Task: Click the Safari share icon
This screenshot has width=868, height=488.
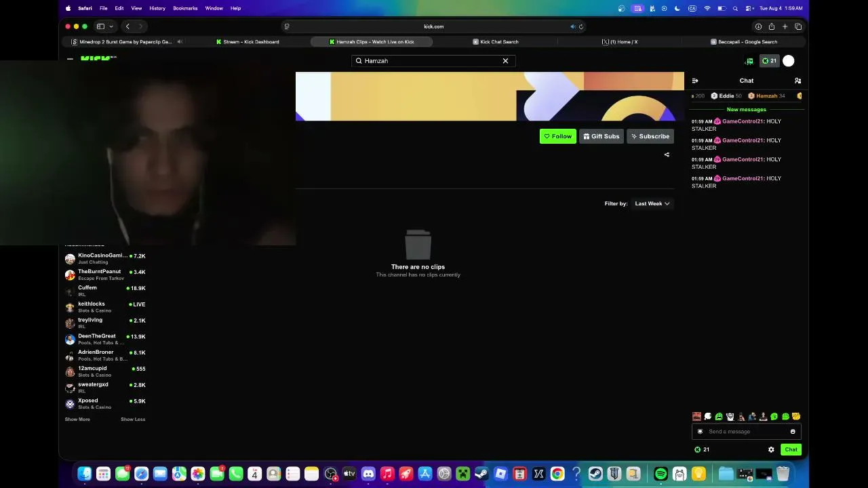Action: coord(772,26)
